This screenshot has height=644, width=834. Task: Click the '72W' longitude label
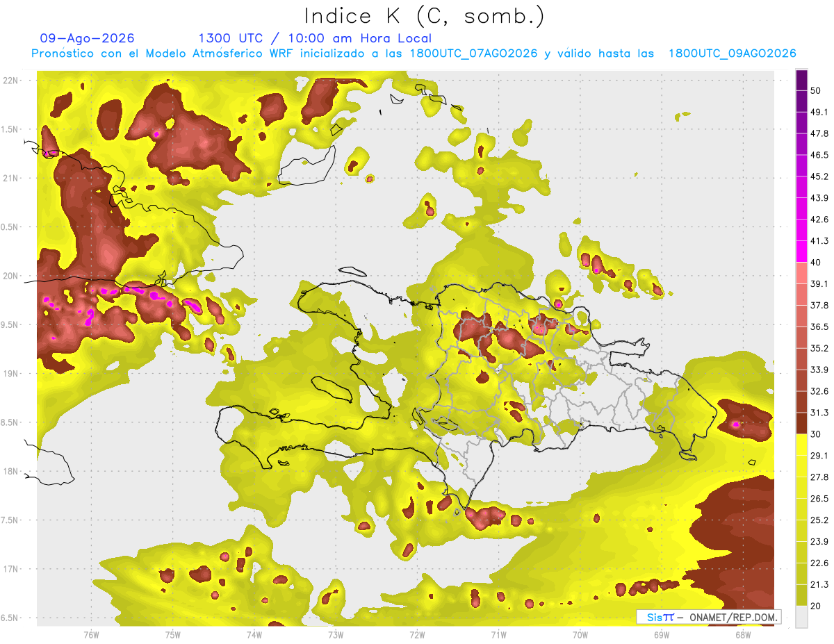(417, 634)
